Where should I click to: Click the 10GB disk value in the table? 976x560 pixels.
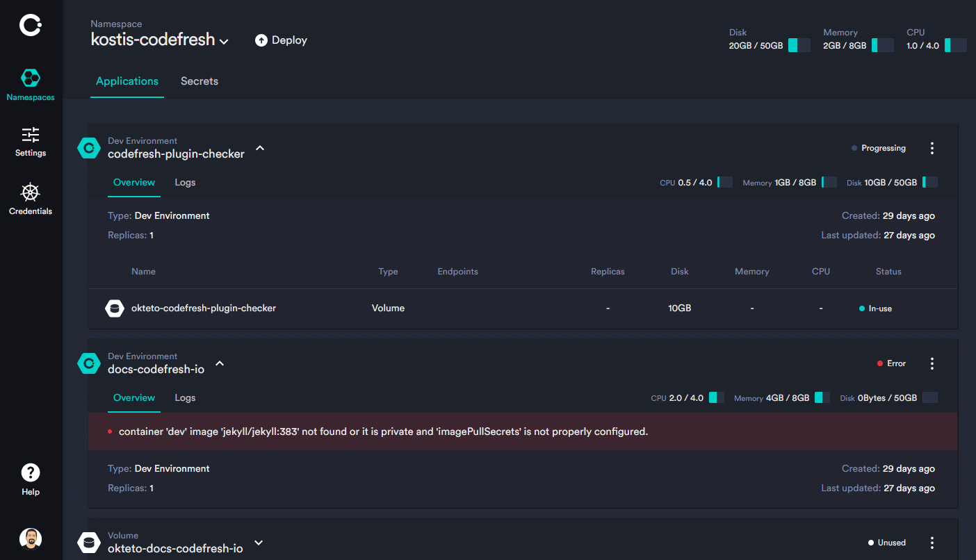(680, 308)
